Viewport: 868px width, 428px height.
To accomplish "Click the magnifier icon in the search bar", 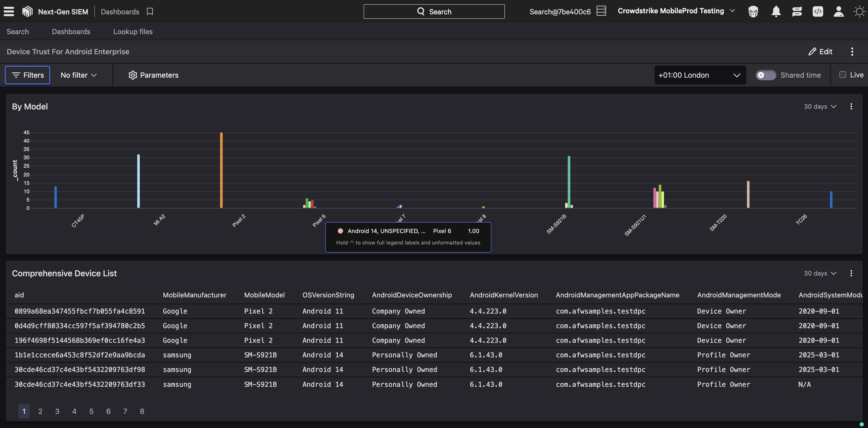I will 421,11.
